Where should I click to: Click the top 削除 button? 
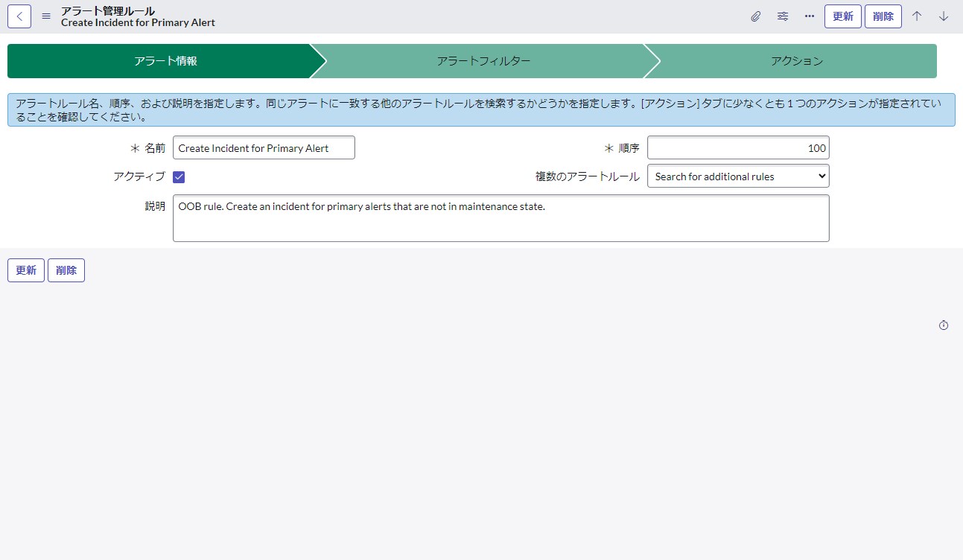(883, 16)
